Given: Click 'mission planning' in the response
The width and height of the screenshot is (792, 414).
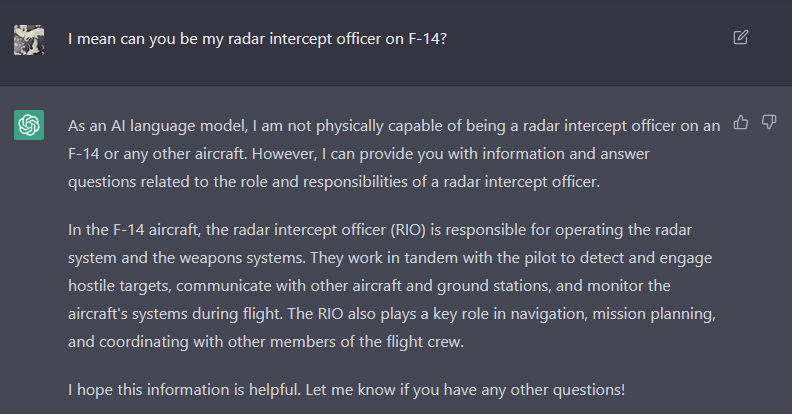Looking at the screenshot, I should coord(654,314).
